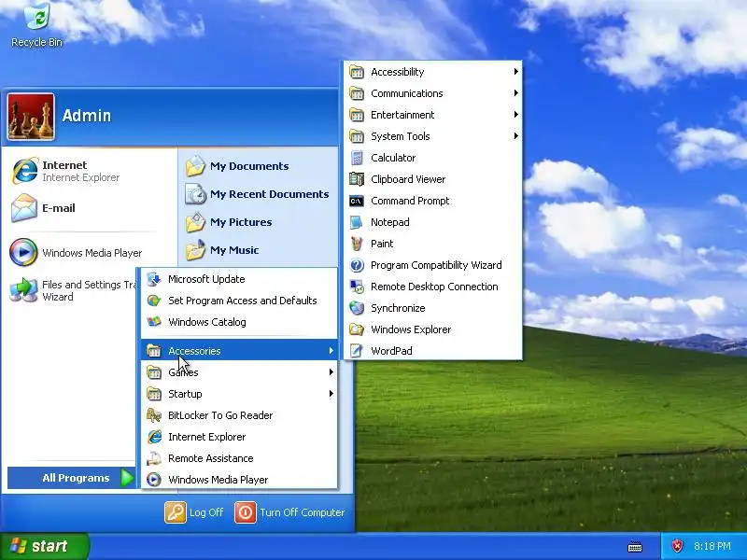Screen dimensions: 747x560
Task: Click the Windows Catalog icon
Action: [x=154, y=322]
